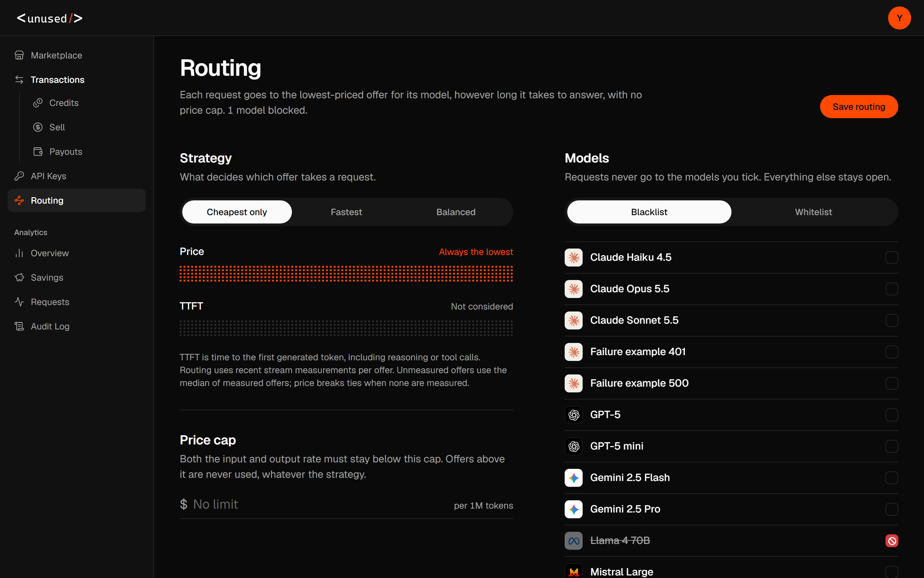Tick the GPT-5 mini checkbox

coord(892,446)
